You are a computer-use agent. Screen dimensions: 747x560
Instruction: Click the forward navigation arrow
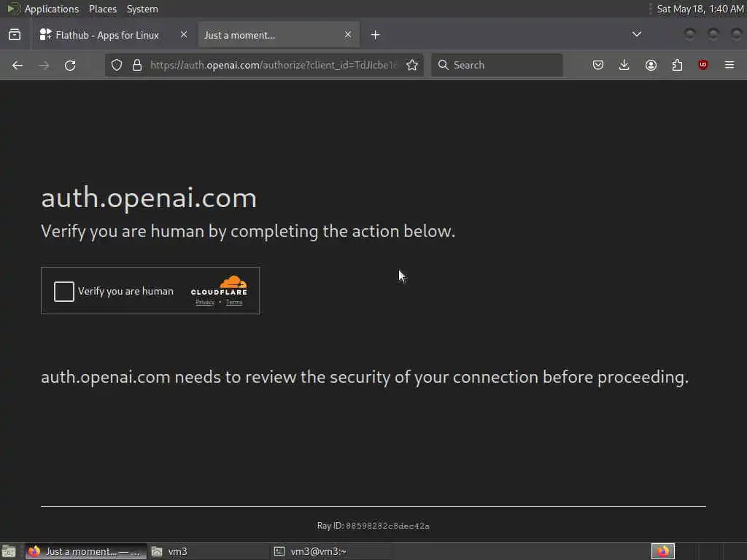(44, 65)
